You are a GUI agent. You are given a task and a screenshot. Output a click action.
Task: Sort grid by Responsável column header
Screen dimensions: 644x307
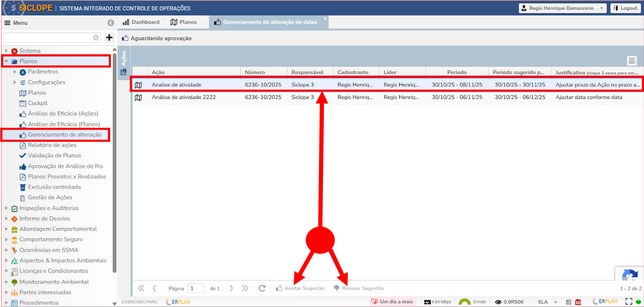coord(307,72)
